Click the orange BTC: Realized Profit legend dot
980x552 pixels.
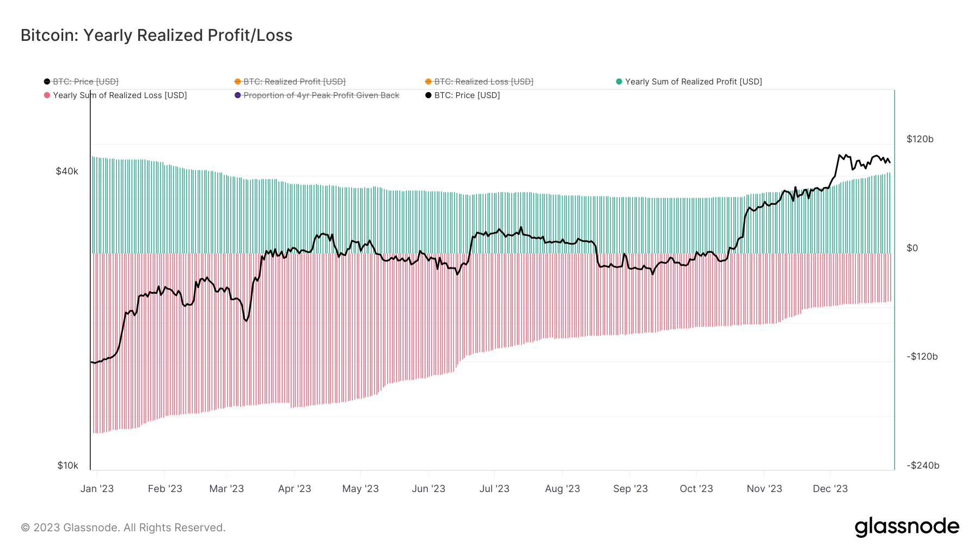pos(237,82)
